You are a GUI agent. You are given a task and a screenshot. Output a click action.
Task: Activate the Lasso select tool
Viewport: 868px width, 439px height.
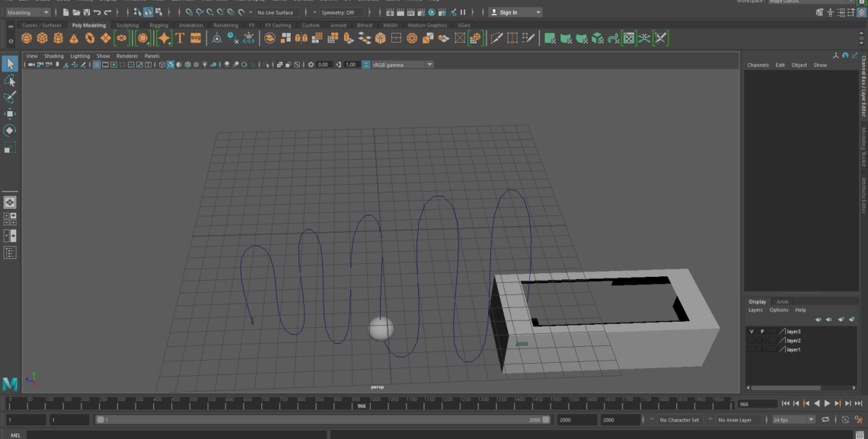(x=10, y=81)
